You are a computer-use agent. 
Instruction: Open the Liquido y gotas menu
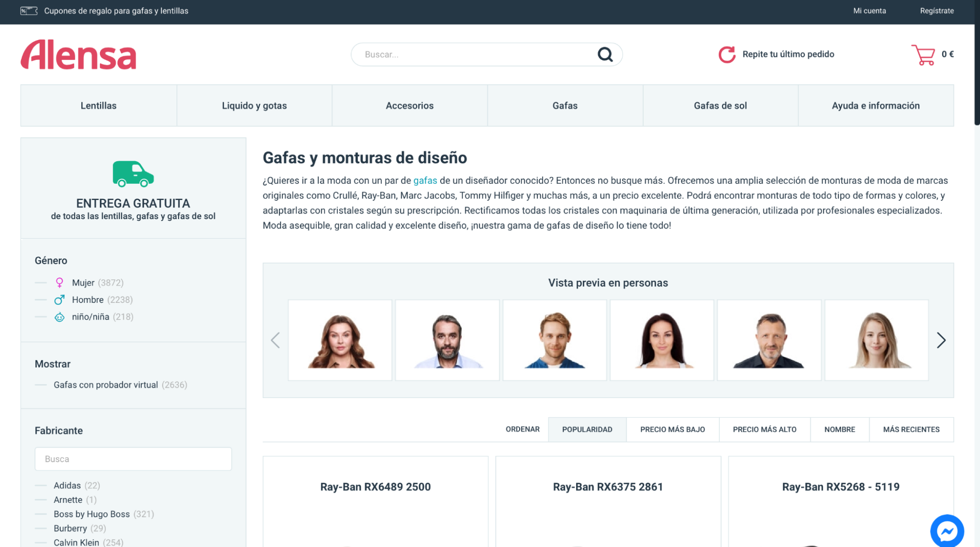click(x=254, y=105)
